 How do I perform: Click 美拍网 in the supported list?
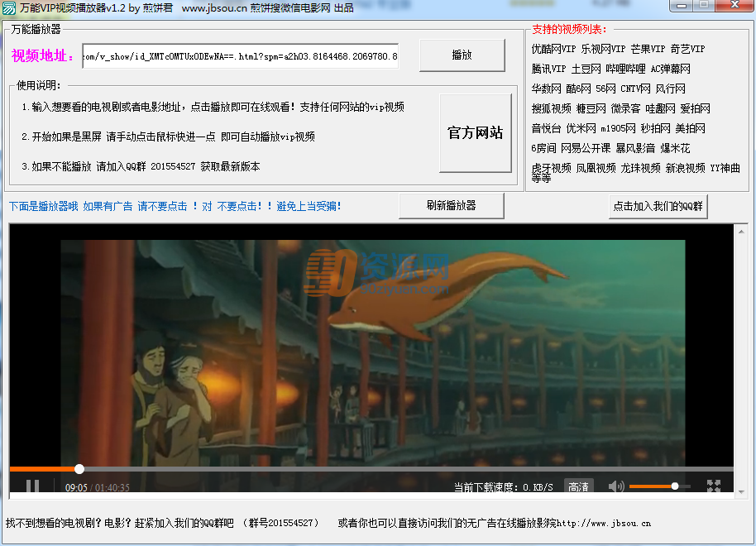pos(690,128)
